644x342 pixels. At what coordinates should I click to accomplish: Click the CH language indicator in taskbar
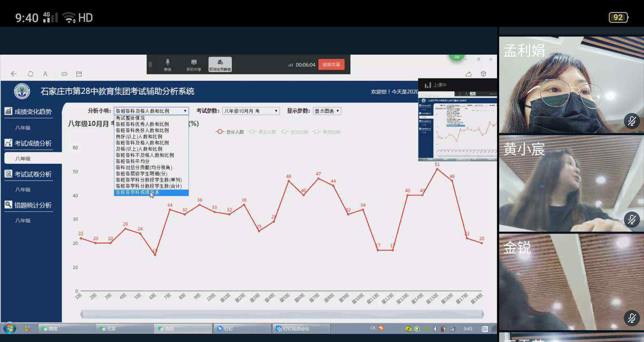(x=373, y=328)
